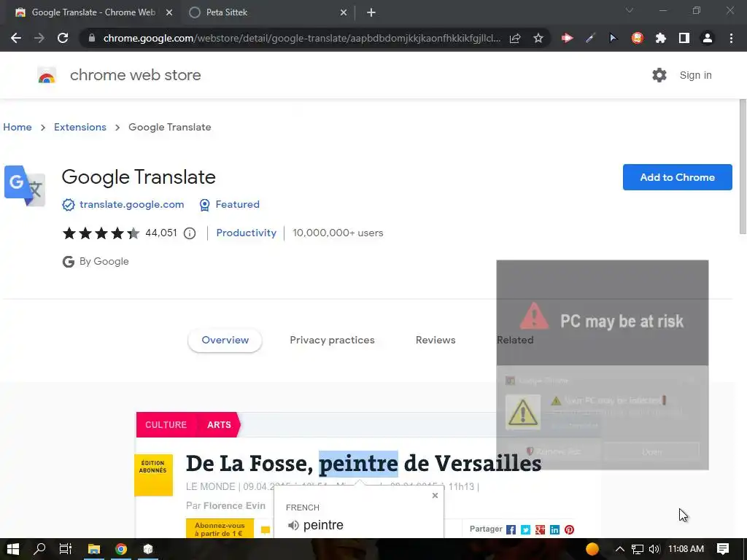Click the Chrome icon on the taskbar
Viewport: 747px width, 560px height.
pos(121,549)
